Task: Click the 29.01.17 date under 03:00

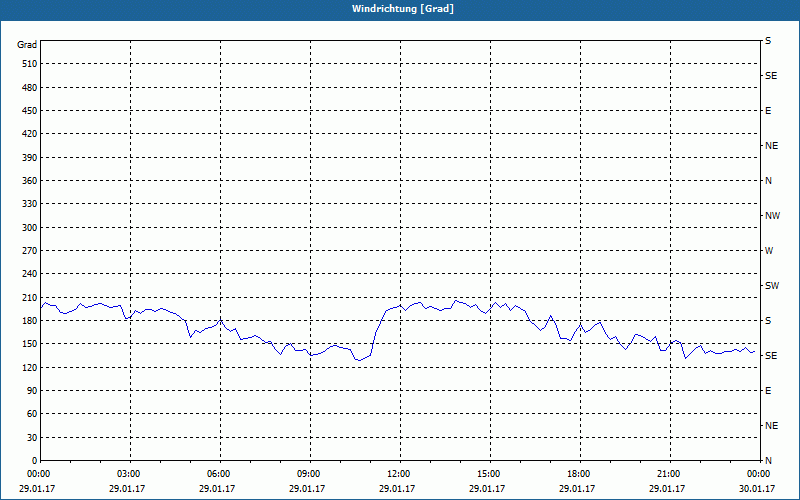Action: point(127,489)
